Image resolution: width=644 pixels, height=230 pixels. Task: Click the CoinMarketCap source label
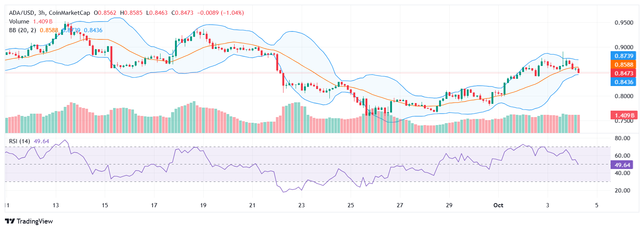(x=69, y=13)
